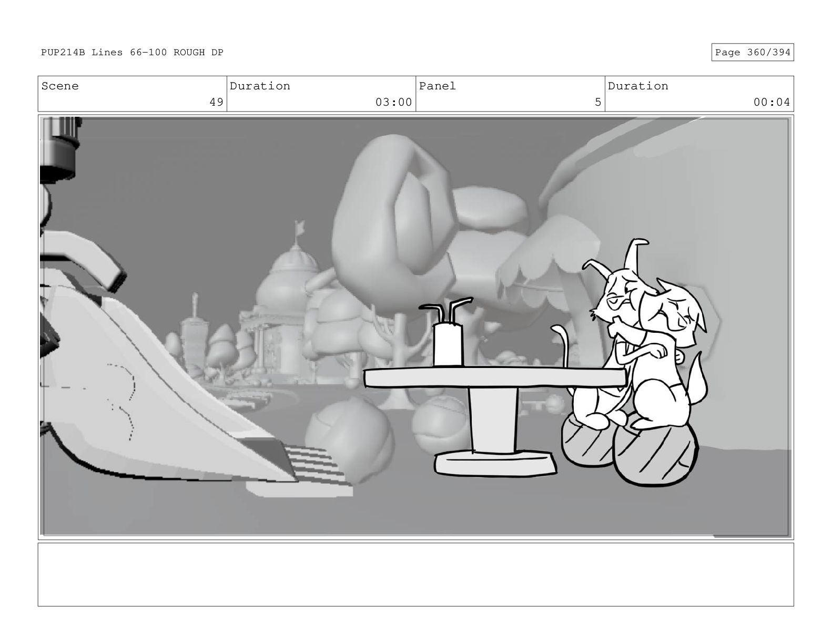Screen dimensions: 832x644
Task: Click the header text 'PUP214B Lines 66-100 ROUGH DP'
Action: click(132, 52)
